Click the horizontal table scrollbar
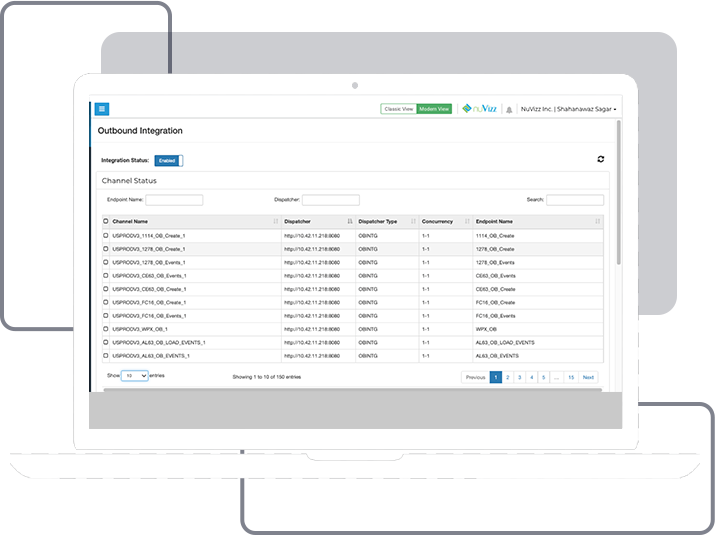Viewport: 715px width, 535px height. 352,390
